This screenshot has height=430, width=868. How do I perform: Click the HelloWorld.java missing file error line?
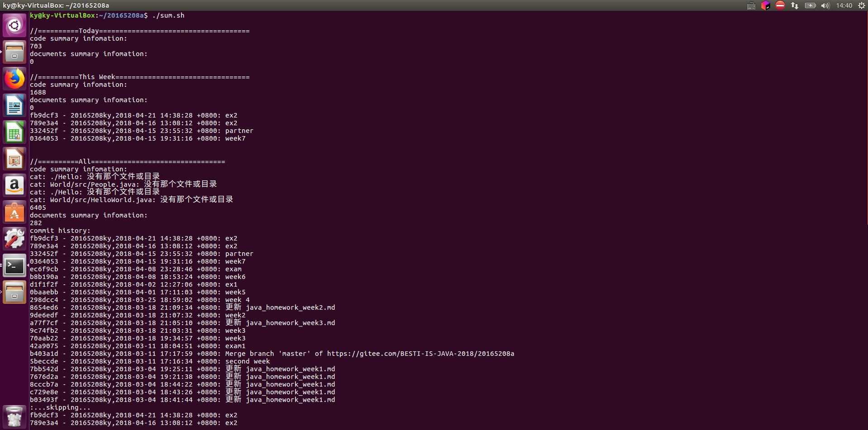pyautogui.click(x=132, y=200)
